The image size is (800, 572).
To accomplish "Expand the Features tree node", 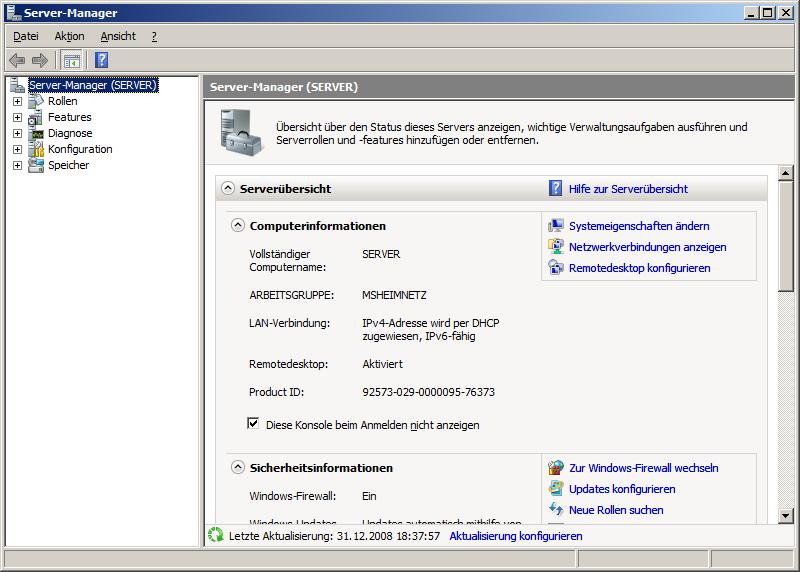I will [x=17, y=117].
